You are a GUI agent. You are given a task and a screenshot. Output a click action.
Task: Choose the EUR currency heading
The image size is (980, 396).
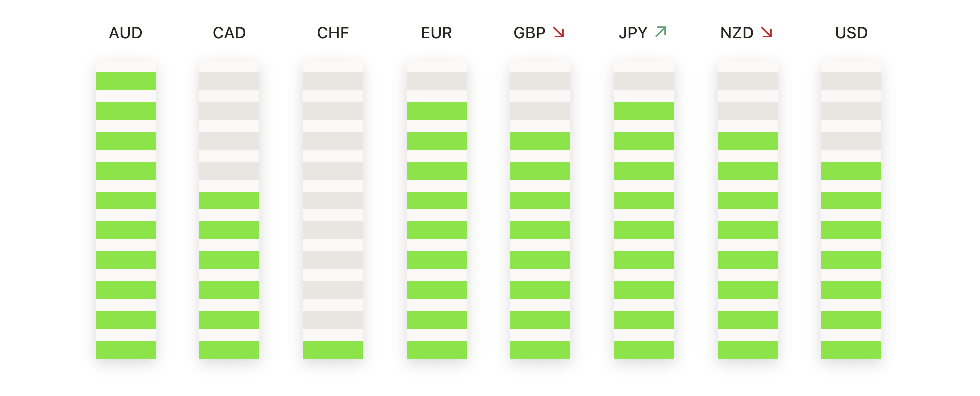[436, 33]
